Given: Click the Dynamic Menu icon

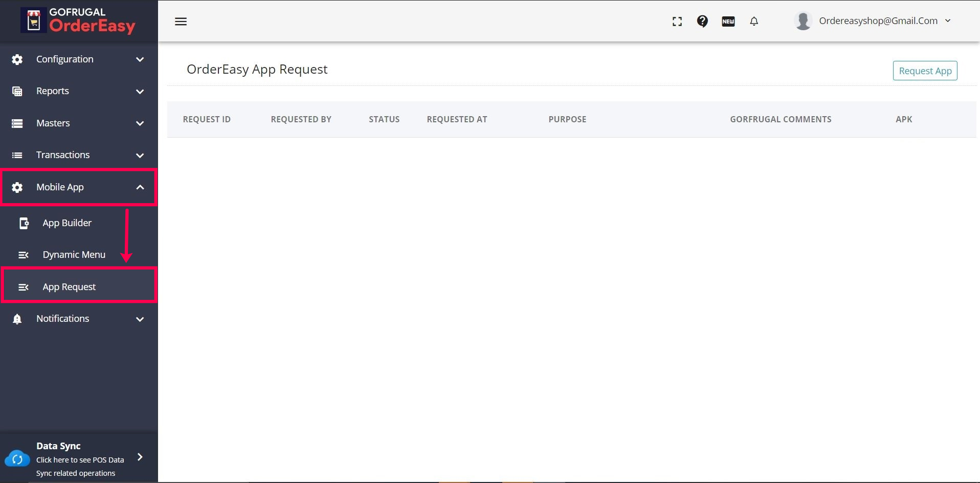Looking at the screenshot, I should point(24,255).
